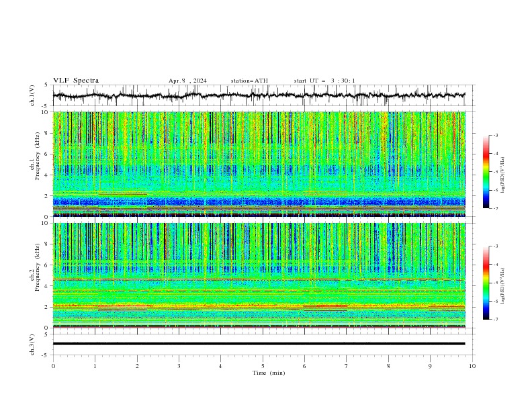Click the "8" tick on the time axis

coord(388,366)
